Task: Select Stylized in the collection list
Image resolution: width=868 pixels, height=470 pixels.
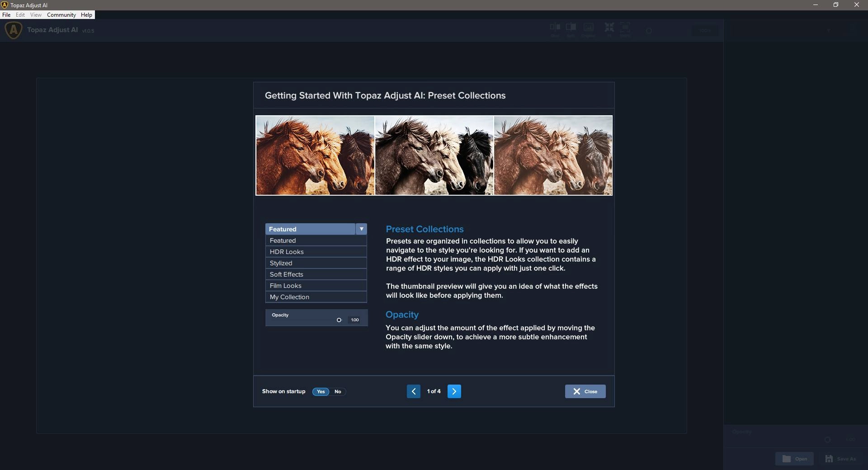Action: pyautogui.click(x=316, y=263)
